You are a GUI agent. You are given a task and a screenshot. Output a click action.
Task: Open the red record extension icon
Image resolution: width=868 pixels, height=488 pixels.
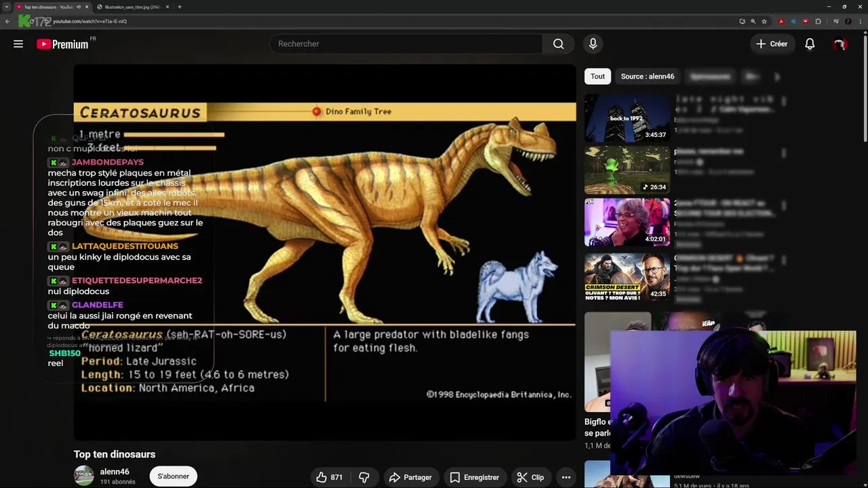coord(806,21)
